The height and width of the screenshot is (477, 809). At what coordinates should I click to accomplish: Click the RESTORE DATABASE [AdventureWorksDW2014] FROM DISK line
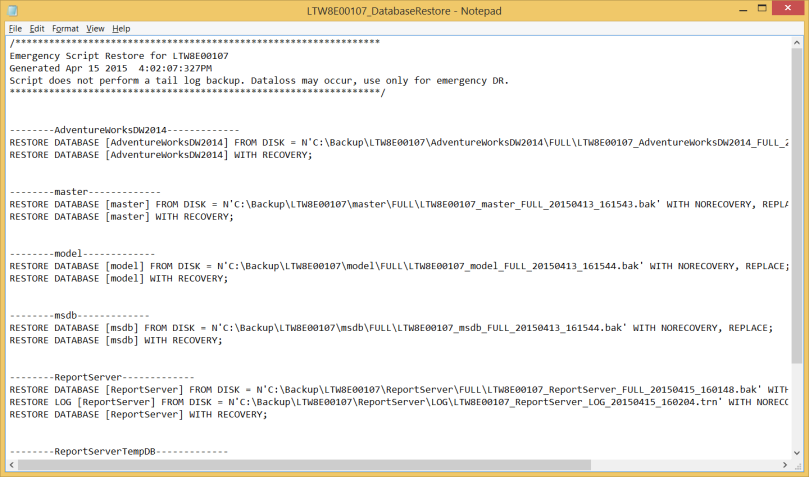[399, 142]
